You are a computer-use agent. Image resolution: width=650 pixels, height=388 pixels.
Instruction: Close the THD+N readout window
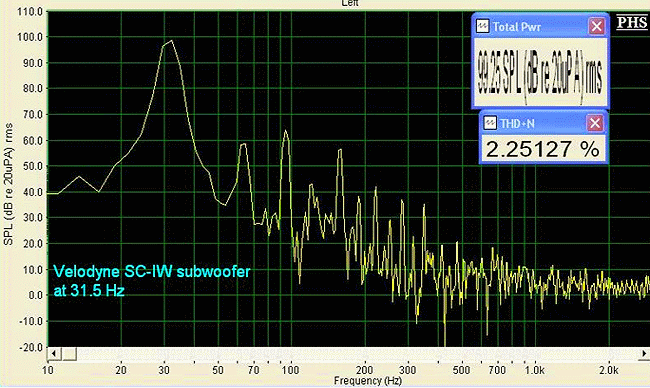[x=595, y=123]
